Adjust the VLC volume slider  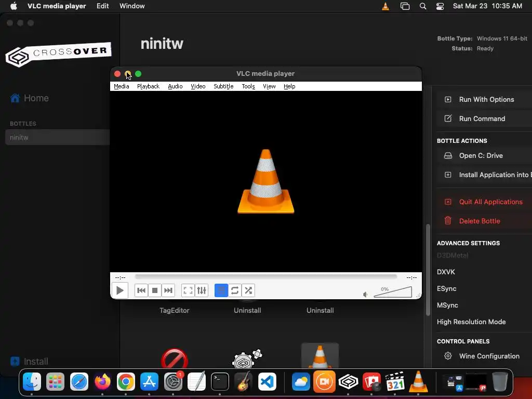393,292
